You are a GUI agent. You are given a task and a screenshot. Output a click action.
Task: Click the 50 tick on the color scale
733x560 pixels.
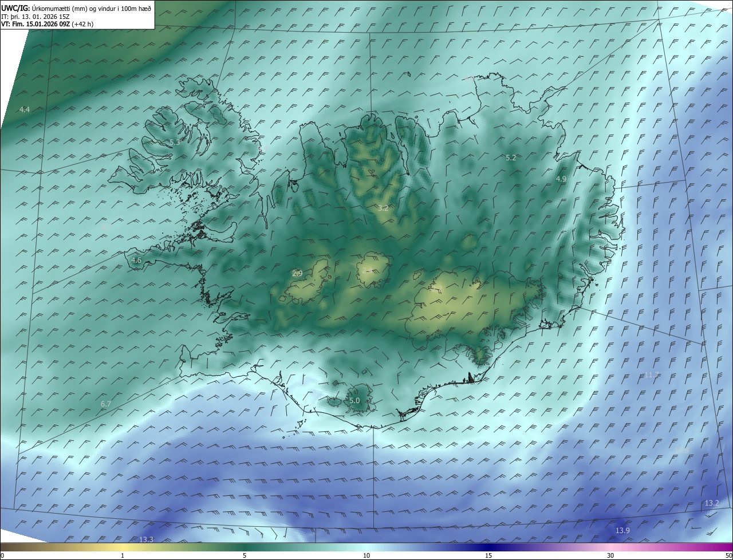click(x=728, y=555)
